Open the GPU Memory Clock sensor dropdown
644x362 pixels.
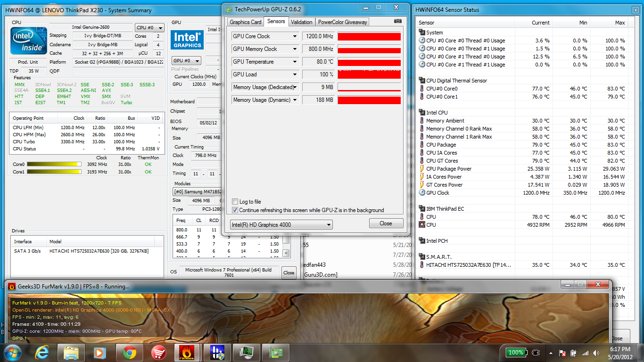[x=295, y=49]
